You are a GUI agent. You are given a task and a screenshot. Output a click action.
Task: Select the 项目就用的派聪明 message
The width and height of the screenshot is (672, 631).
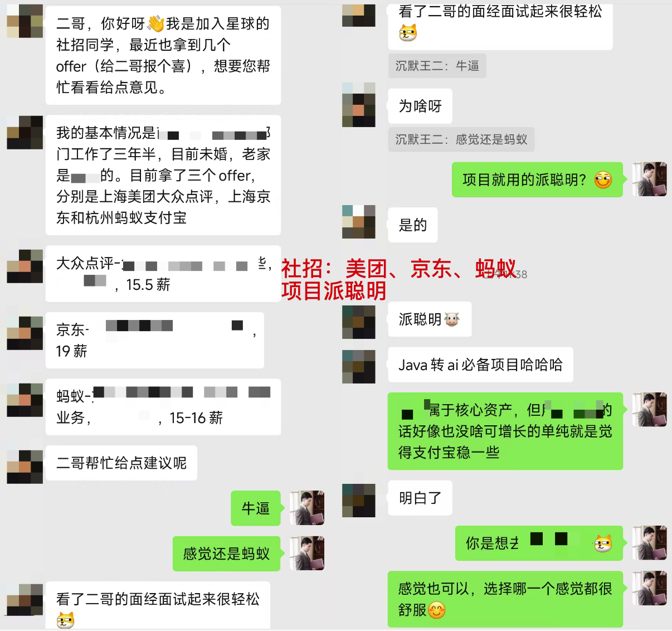point(537,179)
